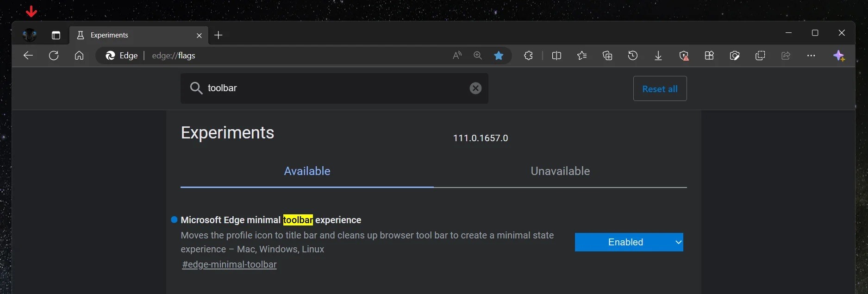The width and height of the screenshot is (868, 294).
Task: Open the gift box toolbar icon
Action: [x=709, y=56]
